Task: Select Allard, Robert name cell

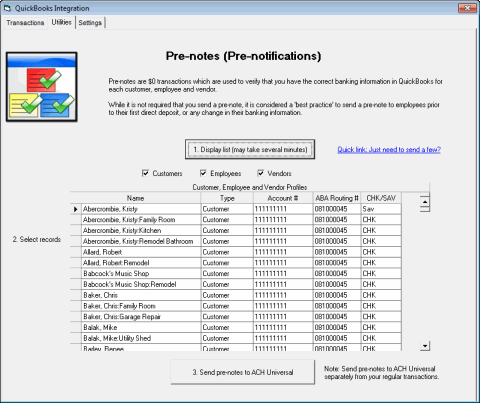Action: tap(141, 252)
